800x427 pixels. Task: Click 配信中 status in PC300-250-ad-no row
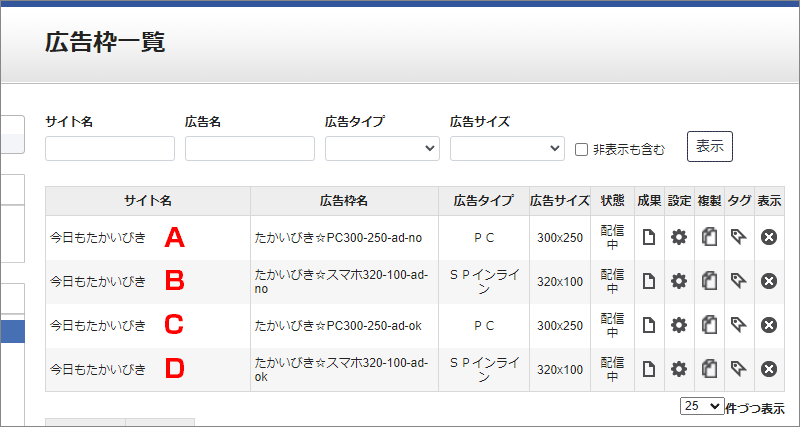pyautogui.click(x=612, y=237)
